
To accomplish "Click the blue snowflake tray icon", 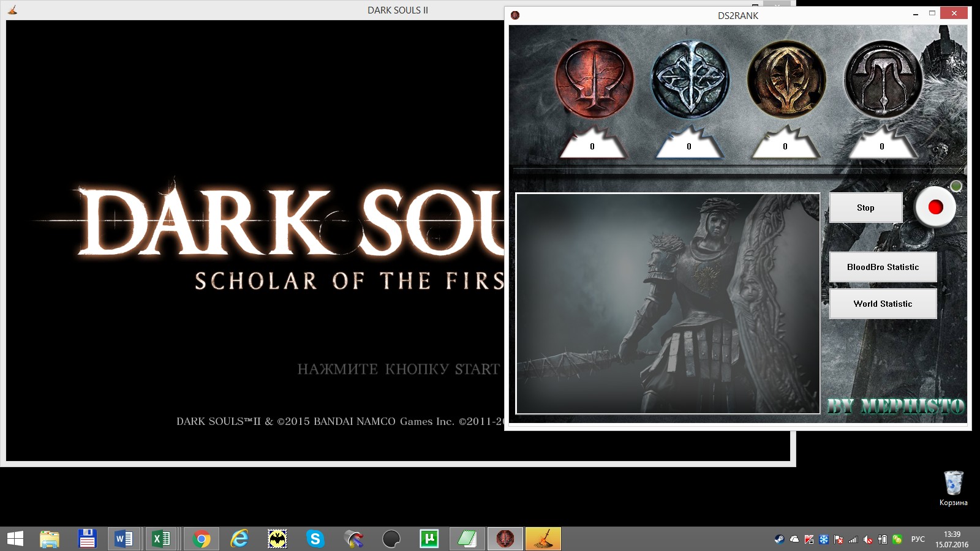I will click(824, 539).
